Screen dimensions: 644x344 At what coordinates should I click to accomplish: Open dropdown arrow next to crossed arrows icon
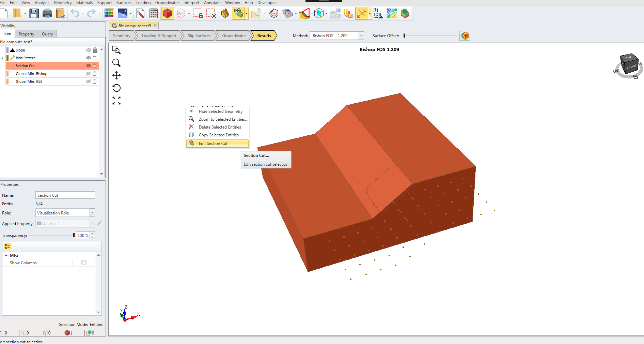pyautogui.click(x=370, y=14)
